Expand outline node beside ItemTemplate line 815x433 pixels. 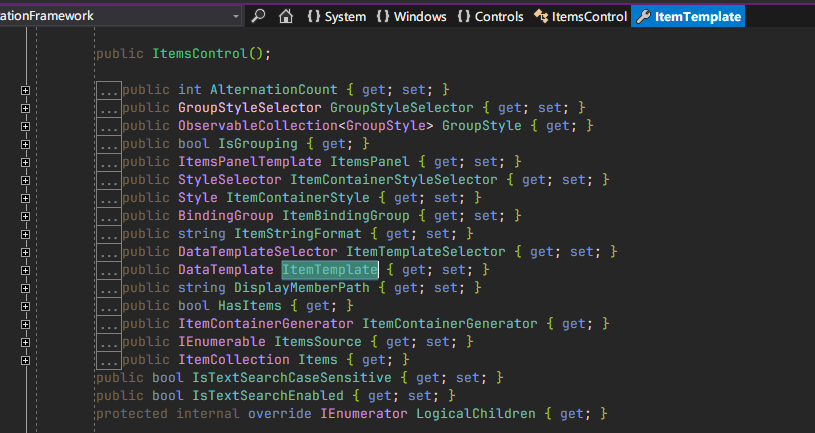tap(25, 270)
